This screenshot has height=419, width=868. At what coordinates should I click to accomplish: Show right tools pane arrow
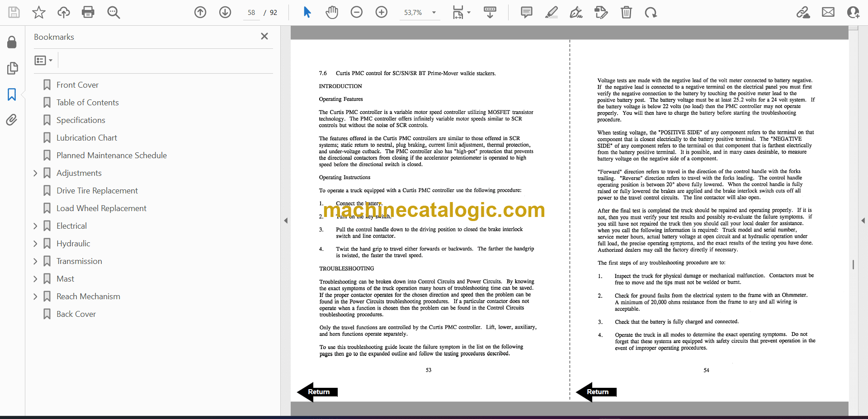[x=863, y=221]
